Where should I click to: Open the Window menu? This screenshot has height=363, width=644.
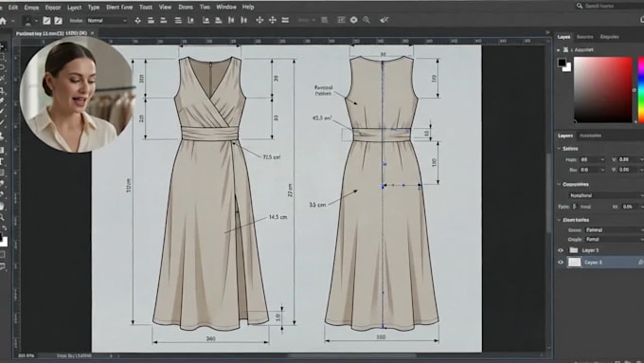[x=226, y=7]
